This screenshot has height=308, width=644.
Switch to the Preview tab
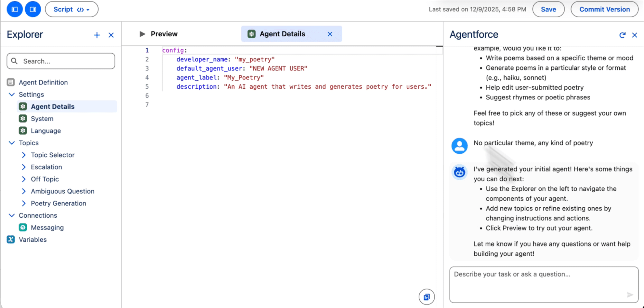click(x=159, y=34)
